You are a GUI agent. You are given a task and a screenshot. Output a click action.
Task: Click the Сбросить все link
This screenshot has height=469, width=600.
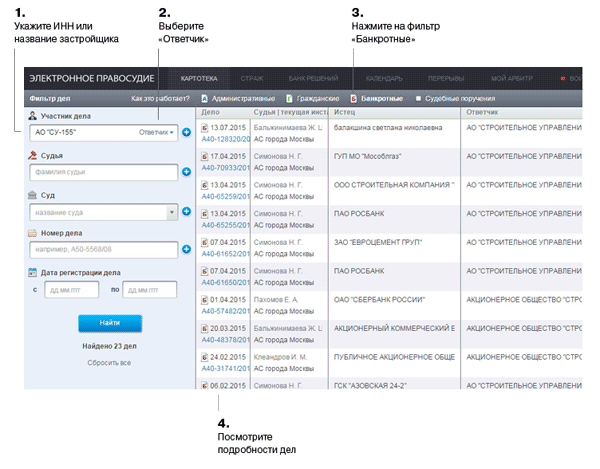point(109,363)
